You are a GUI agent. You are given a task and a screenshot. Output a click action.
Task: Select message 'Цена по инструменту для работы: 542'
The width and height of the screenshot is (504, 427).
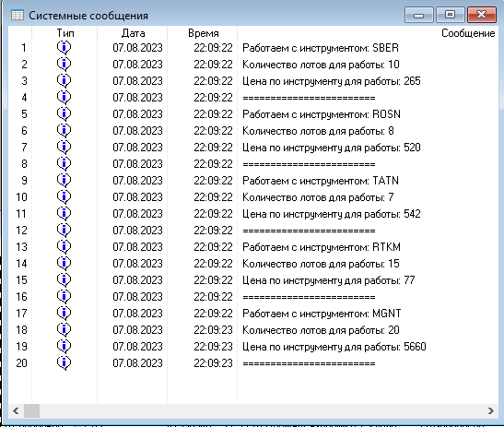pyautogui.click(x=332, y=214)
